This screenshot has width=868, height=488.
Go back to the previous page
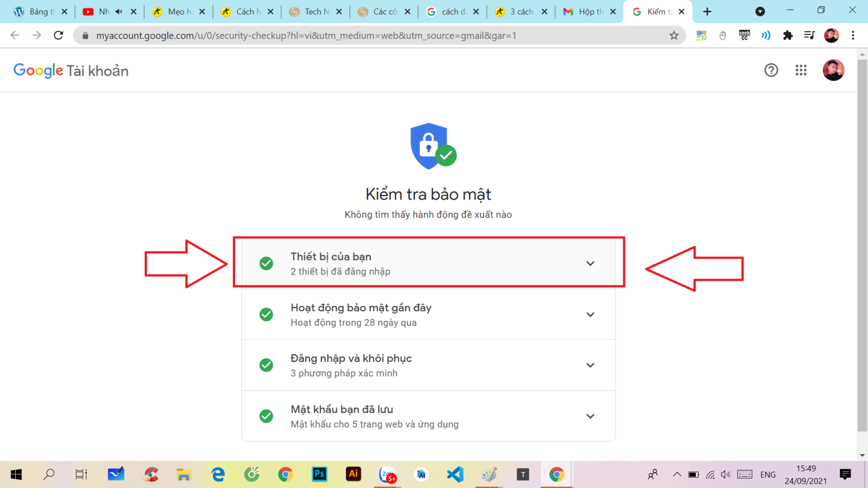coord(15,36)
